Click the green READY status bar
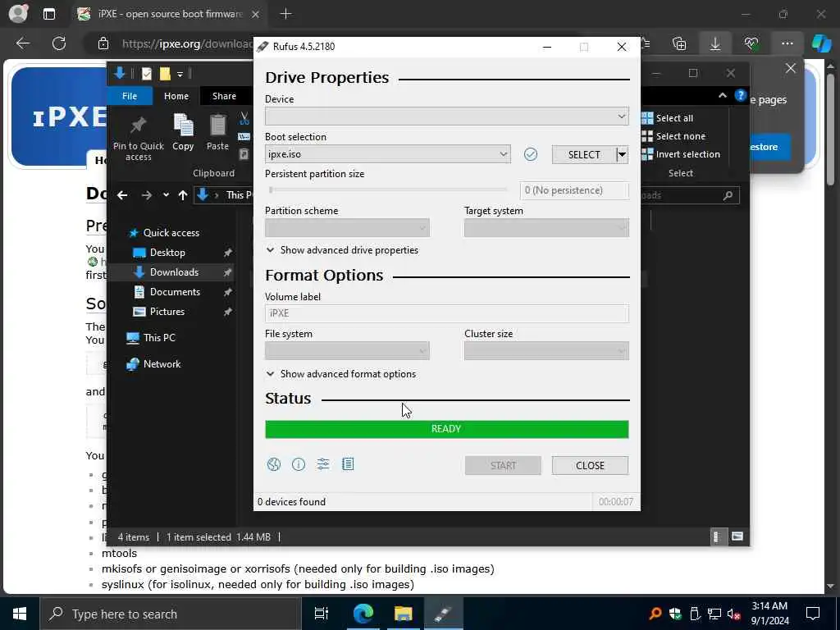Screen dimensions: 840x630 pos(447,429)
